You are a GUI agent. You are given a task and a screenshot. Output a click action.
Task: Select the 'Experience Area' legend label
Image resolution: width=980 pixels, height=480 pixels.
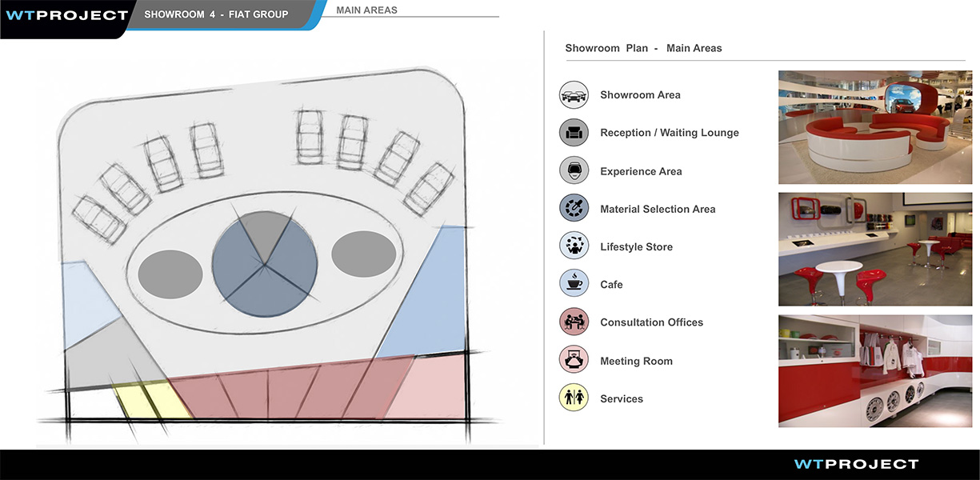point(641,171)
